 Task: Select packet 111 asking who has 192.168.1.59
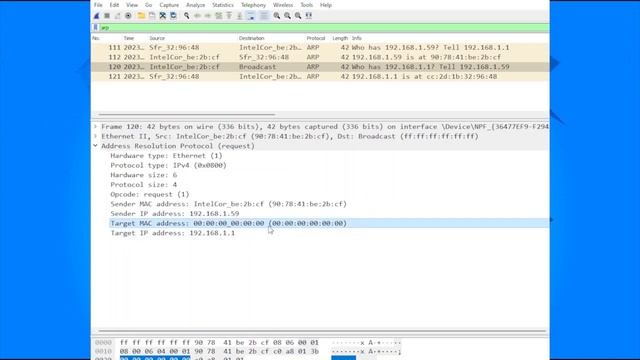tap(320, 48)
